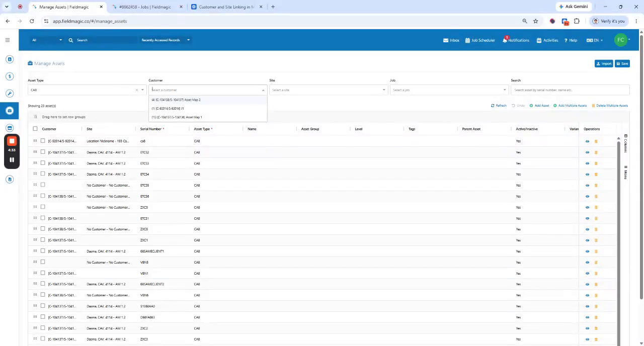Check the row checkbox for ca8
Viewport: 644px width, 346px height.
coord(43,141)
